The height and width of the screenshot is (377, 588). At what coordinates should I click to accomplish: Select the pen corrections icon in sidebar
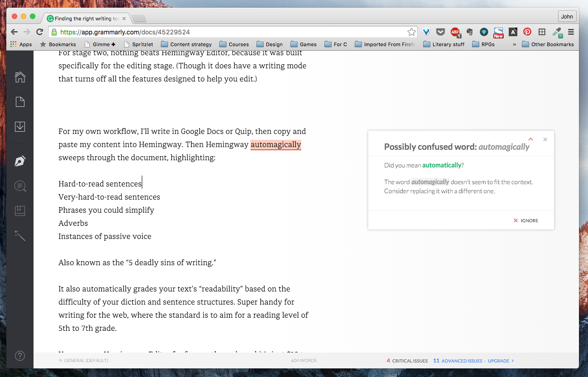20,161
